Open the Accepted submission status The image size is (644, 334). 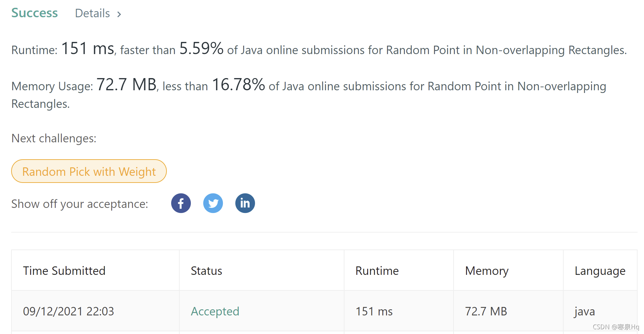(215, 311)
